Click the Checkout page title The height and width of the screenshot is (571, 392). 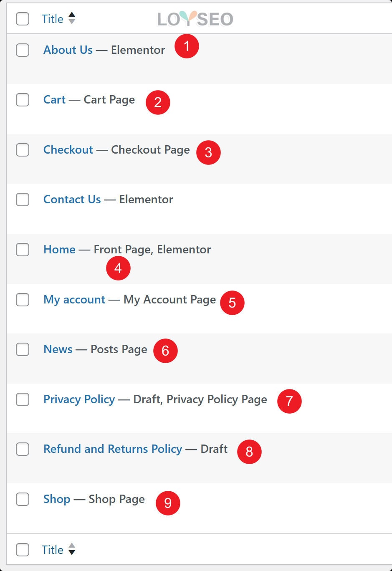point(68,150)
